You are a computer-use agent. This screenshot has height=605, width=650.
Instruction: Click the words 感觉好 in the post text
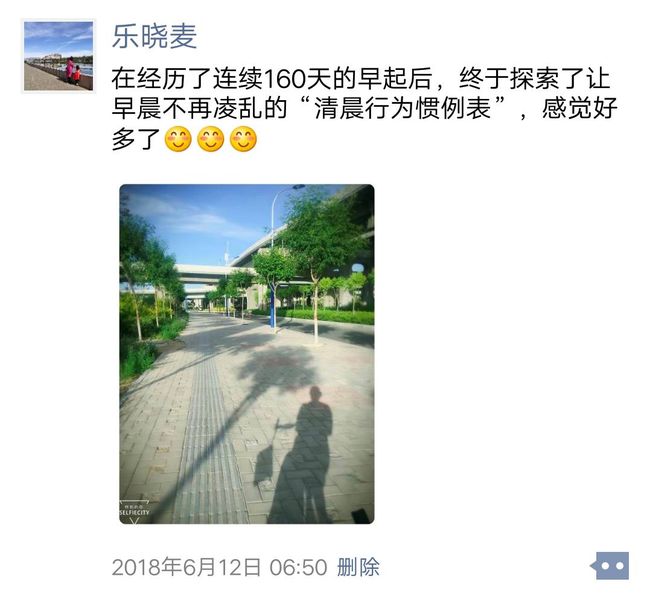pos(580,108)
